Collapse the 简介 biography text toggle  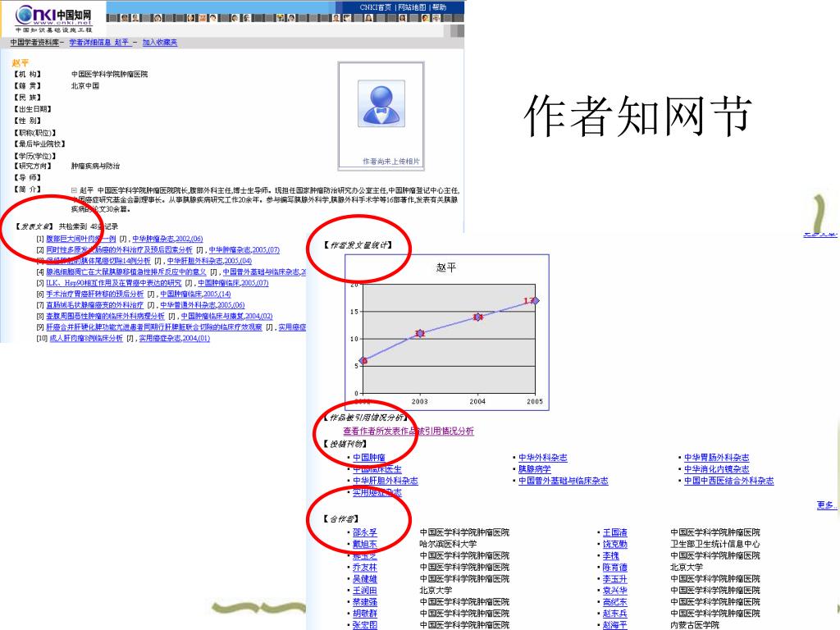74,189
